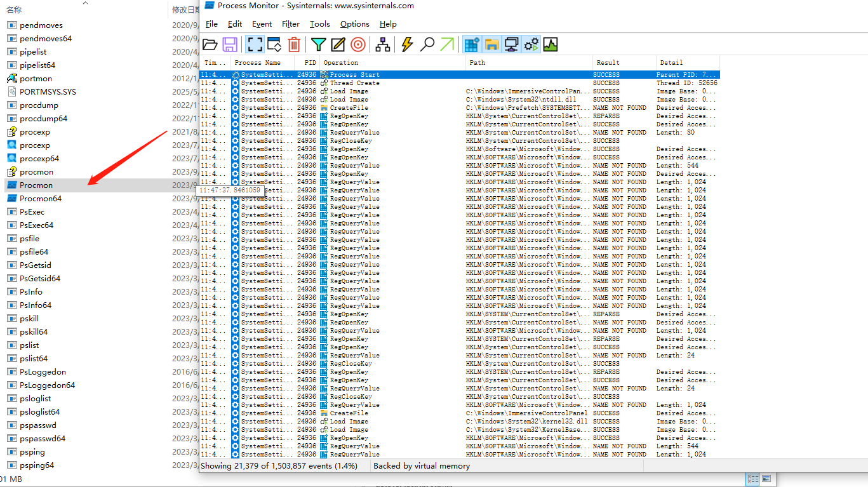This screenshot has height=487, width=868.
Task: Select procdump64 file in Explorer
Action: 43,119
